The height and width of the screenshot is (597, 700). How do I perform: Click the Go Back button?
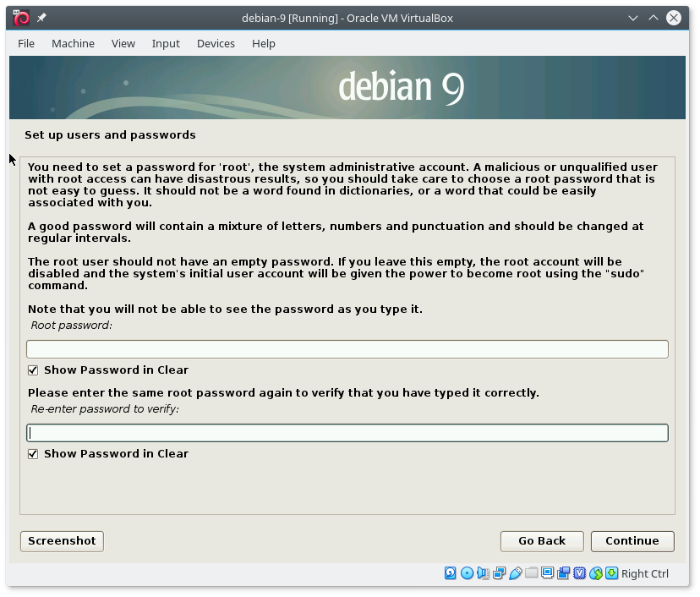(x=542, y=541)
